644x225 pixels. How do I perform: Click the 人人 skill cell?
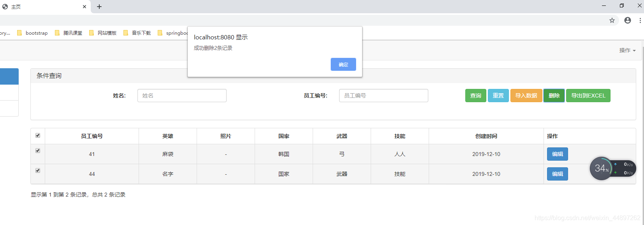400,154
